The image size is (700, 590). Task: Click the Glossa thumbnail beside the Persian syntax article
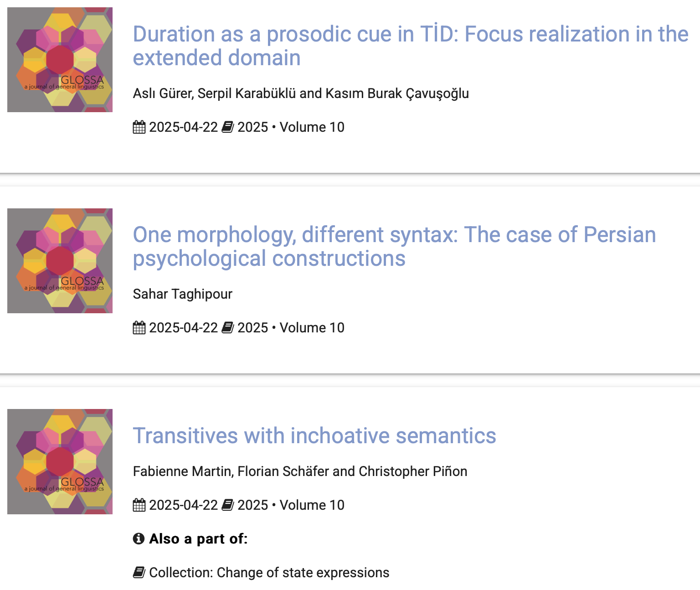click(x=60, y=261)
